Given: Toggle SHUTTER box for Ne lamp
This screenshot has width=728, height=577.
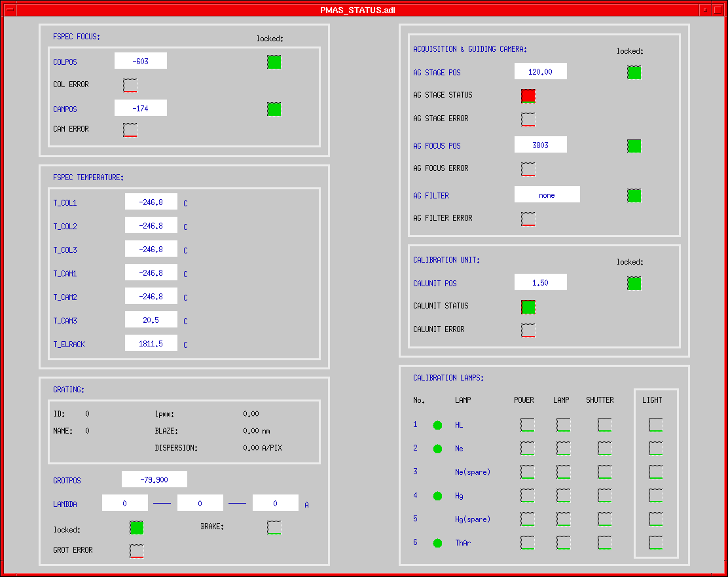Looking at the screenshot, I should pyautogui.click(x=604, y=449).
